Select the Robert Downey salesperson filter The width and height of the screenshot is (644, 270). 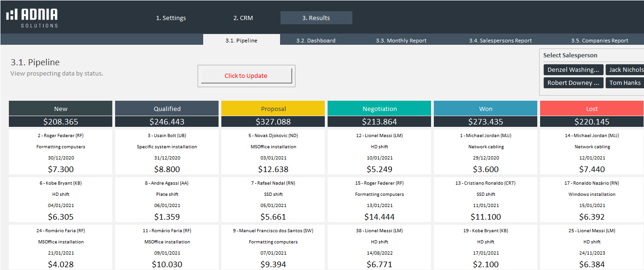(573, 83)
